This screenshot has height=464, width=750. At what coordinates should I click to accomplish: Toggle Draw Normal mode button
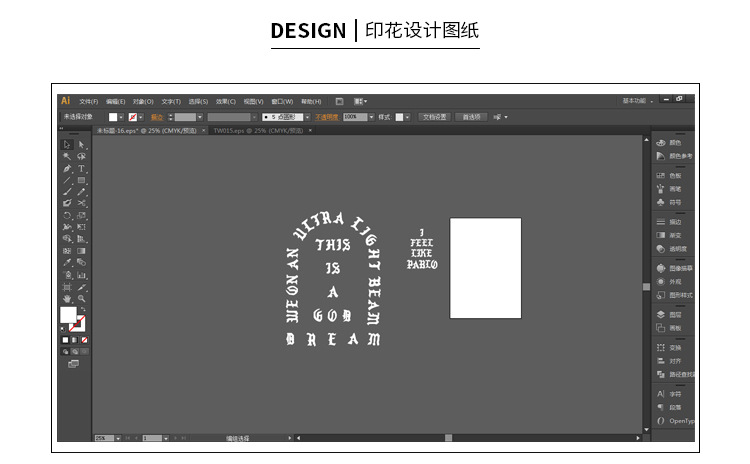pyautogui.click(x=66, y=352)
